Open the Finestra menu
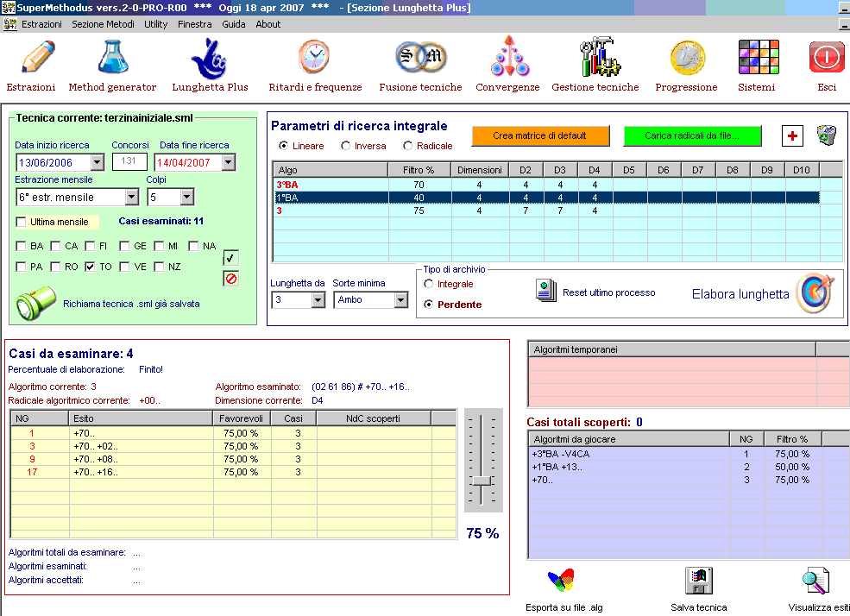 pos(195,24)
